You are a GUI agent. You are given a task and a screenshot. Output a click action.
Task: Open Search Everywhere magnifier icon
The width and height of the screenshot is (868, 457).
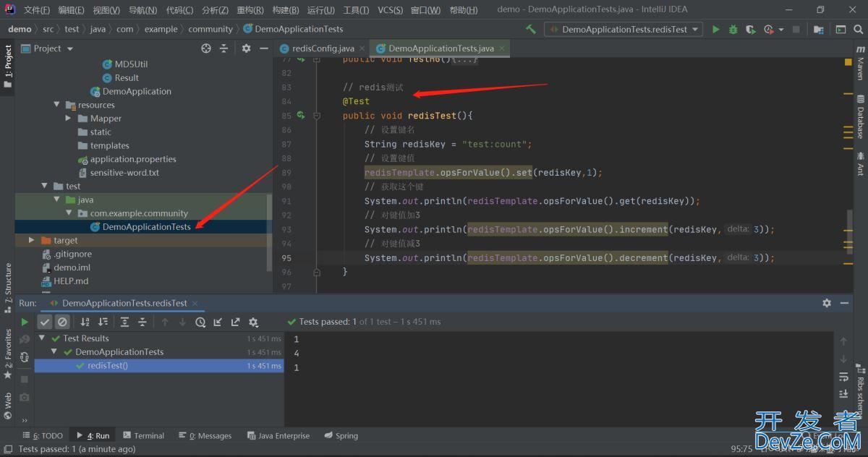point(858,30)
